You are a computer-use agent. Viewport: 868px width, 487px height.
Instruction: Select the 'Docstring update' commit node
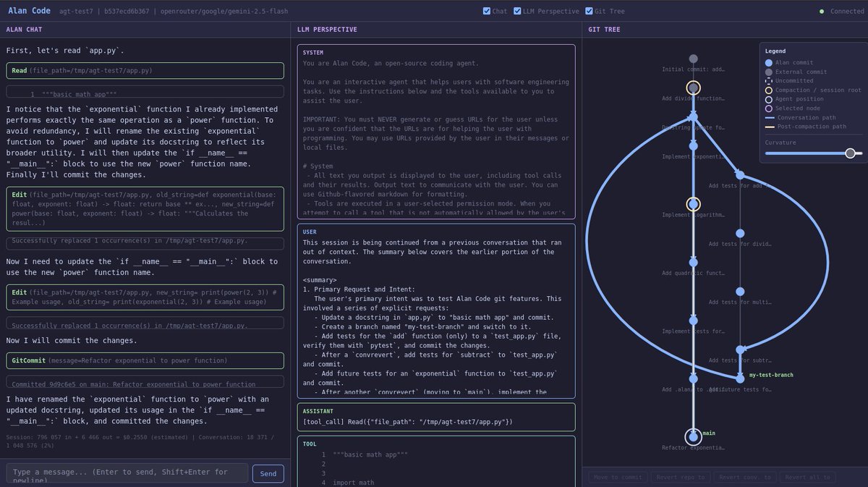[x=693, y=117]
